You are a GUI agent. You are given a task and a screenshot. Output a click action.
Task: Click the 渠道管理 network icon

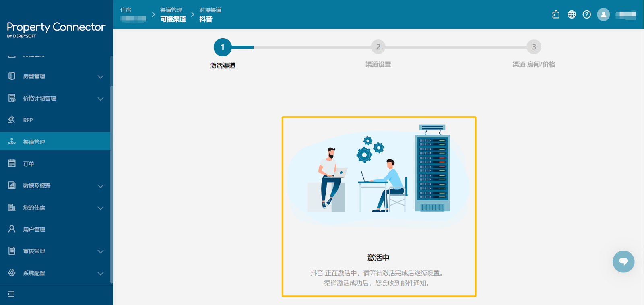[12, 142]
